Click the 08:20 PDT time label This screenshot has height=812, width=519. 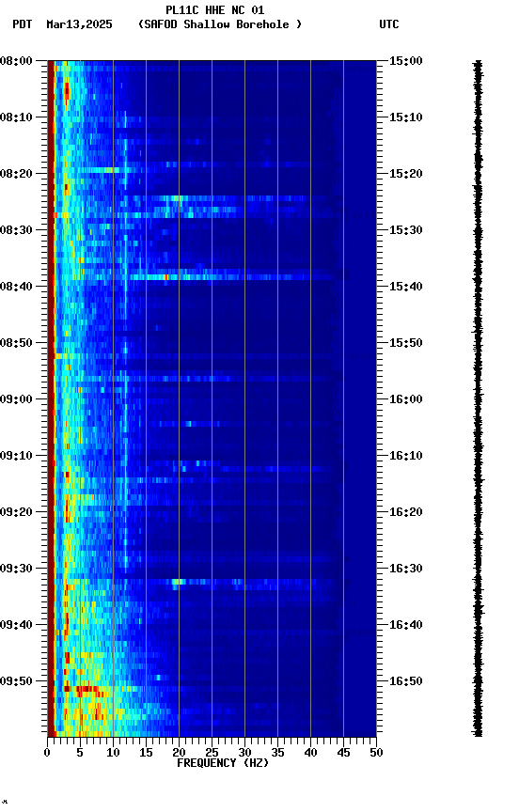point(16,174)
